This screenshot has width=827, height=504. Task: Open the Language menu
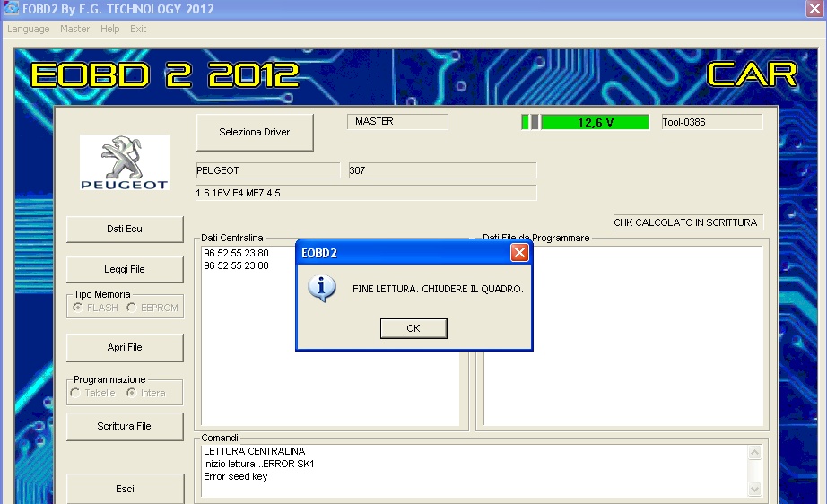[29, 29]
